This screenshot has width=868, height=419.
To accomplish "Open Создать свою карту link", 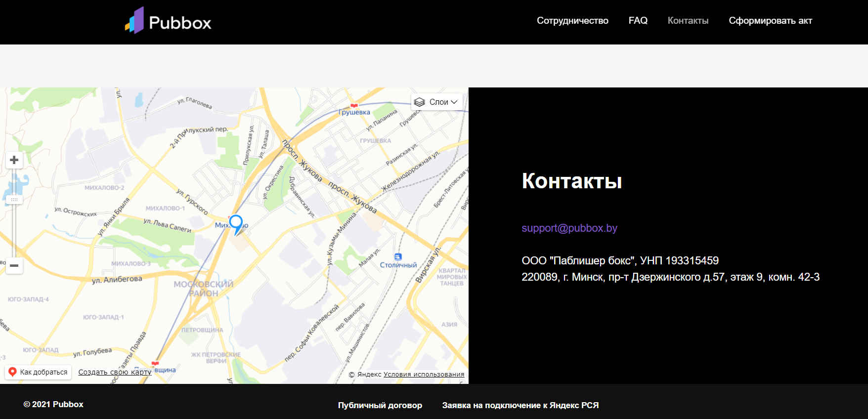I will point(115,372).
